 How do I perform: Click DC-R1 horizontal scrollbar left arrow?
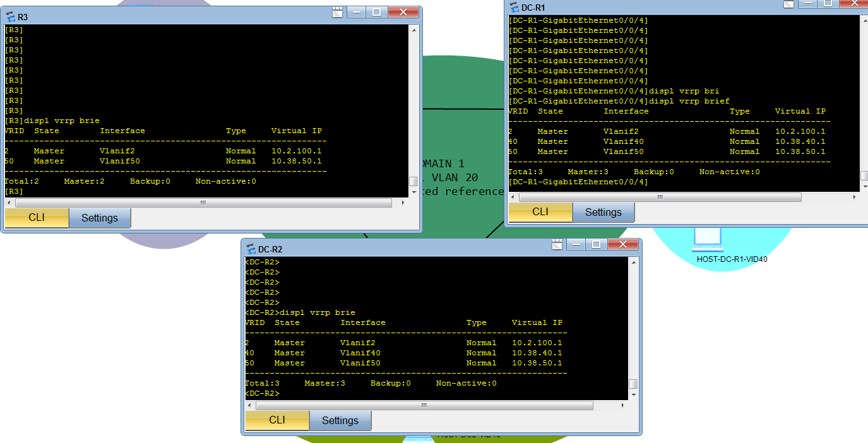coord(513,198)
